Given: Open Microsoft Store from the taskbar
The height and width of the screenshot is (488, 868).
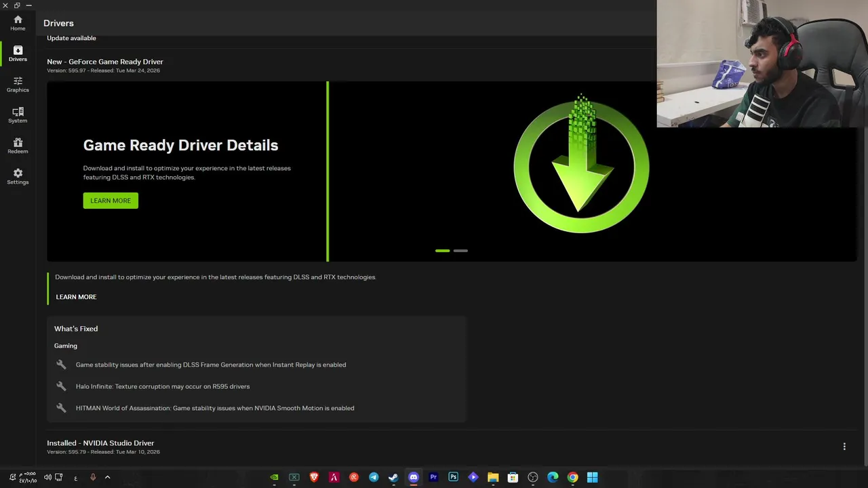Looking at the screenshot, I should click(x=513, y=477).
